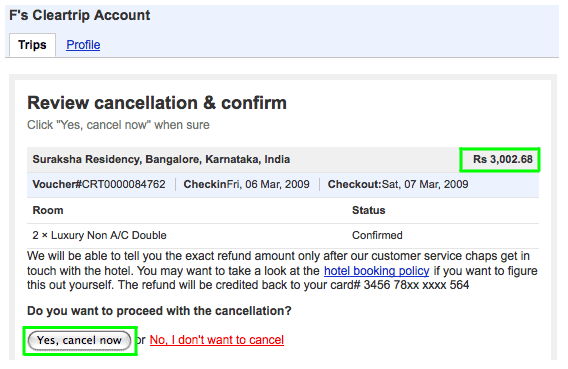The image size is (568, 369).
Task: Click the Confirmed status text
Action: 377,235
